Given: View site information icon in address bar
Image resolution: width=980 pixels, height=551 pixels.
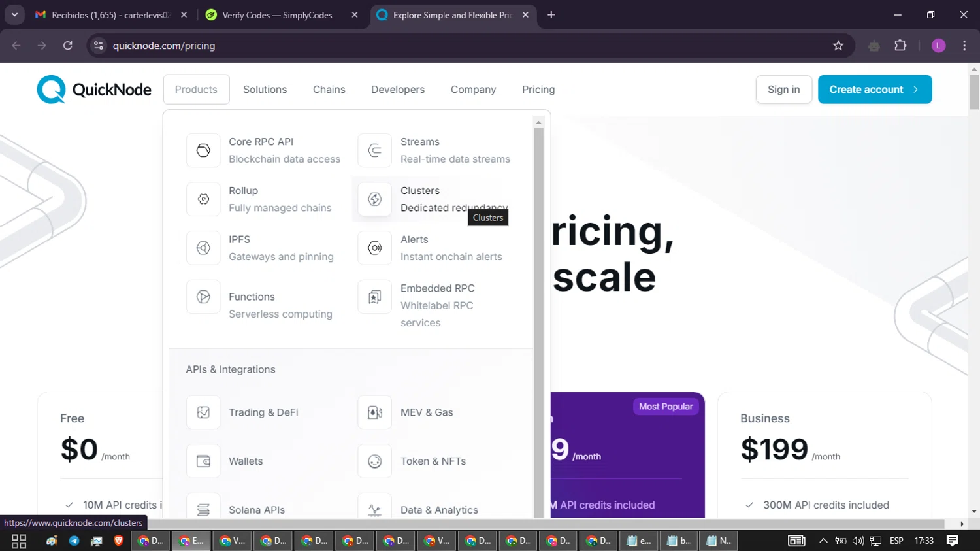Looking at the screenshot, I should click(99, 46).
